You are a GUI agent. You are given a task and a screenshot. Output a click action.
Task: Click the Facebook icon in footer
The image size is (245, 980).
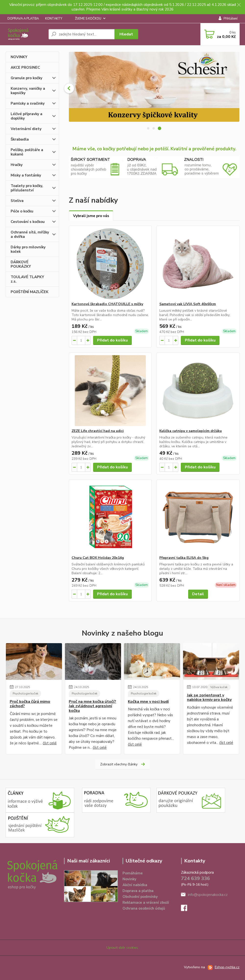184,908
